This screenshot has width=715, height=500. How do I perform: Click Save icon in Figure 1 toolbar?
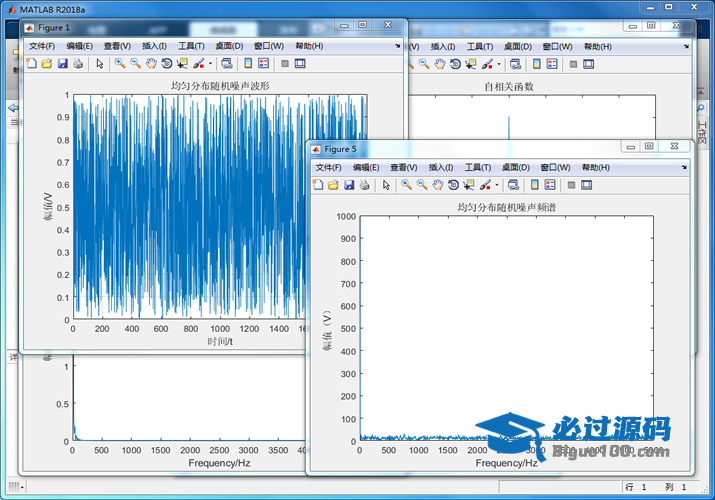point(62,64)
